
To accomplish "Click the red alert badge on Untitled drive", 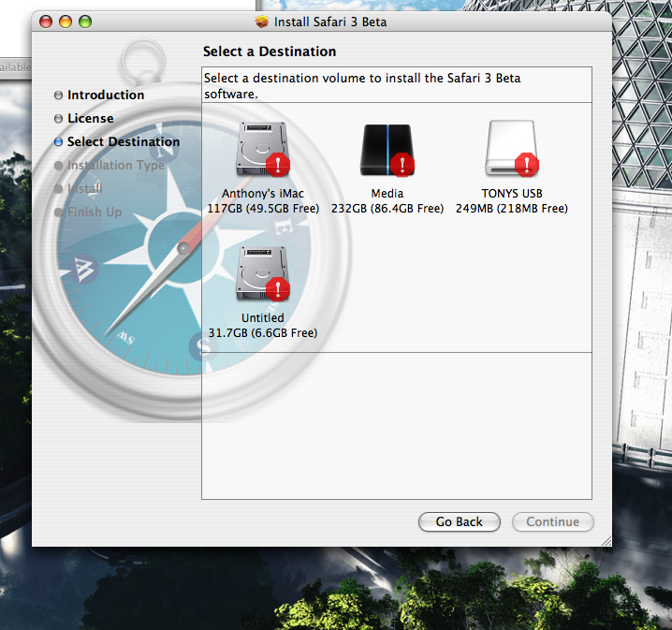I will coord(278,289).
